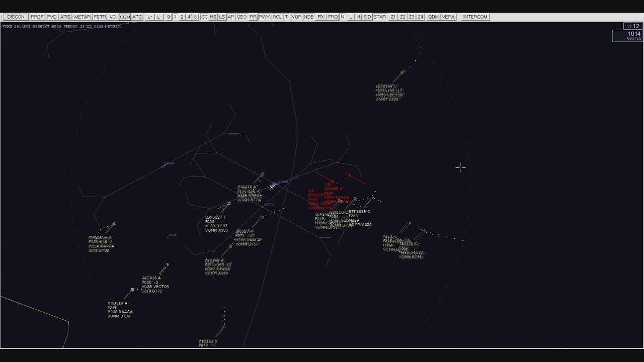Show the METAR window
644x362 pixels.
pyautogui.click(x=83, y=17)
